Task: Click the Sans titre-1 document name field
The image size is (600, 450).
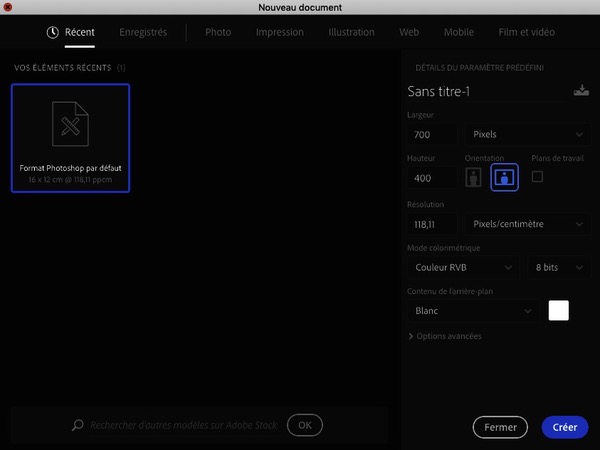Action: [x=488, y=91]
